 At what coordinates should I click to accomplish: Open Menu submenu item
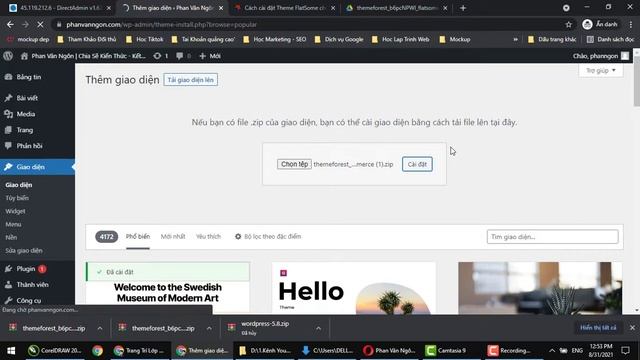pos(13,224)
